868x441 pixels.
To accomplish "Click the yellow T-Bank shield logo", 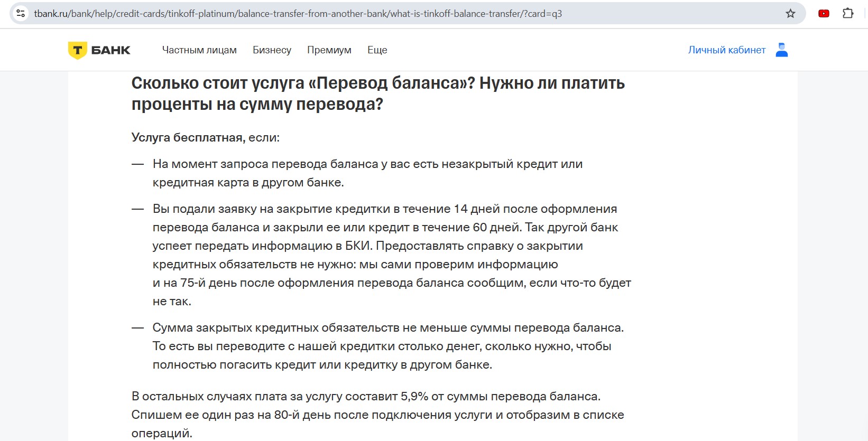I will (78, 50).
